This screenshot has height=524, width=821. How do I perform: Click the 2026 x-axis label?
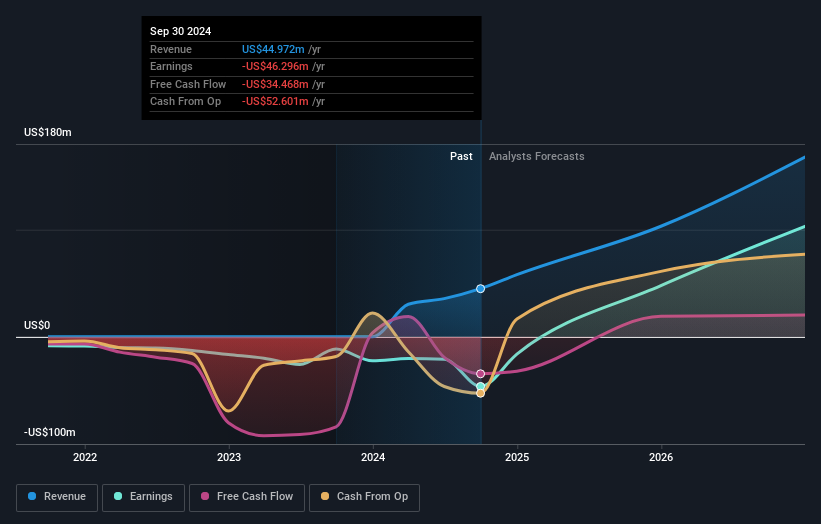661,457
